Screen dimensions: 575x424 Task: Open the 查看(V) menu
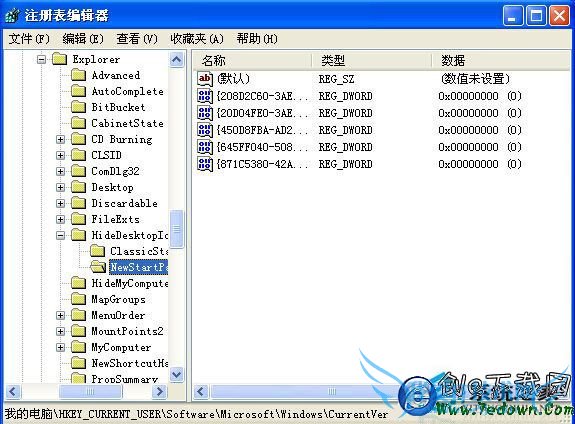137,39
